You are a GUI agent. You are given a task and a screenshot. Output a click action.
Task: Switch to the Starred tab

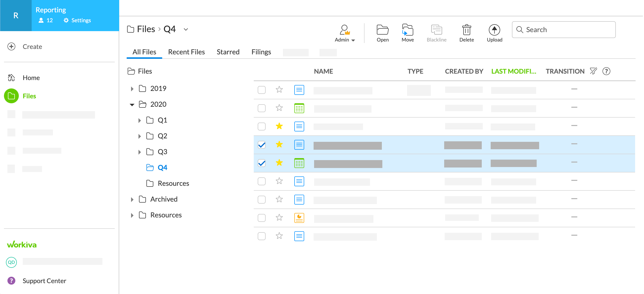point(228,52)
